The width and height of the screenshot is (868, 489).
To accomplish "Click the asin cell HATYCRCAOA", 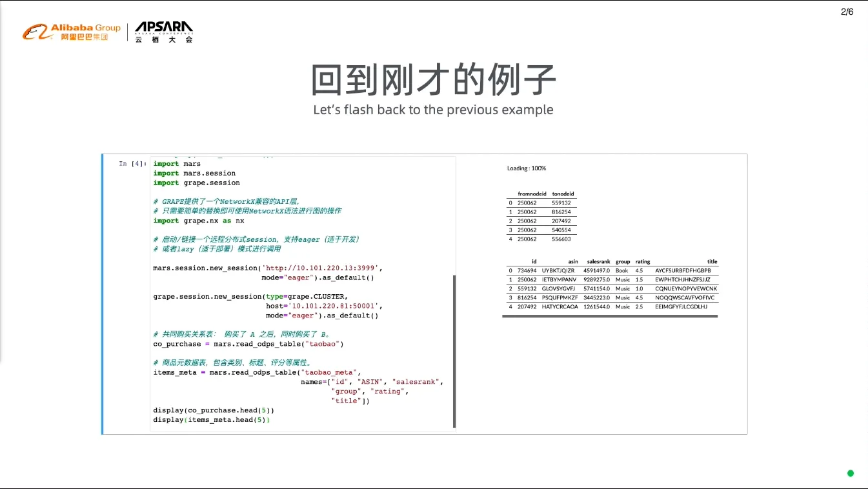I will click(560, 306).
